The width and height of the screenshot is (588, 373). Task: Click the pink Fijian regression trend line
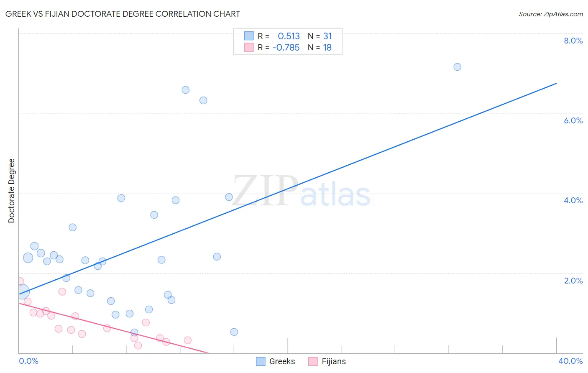(113, 328)
